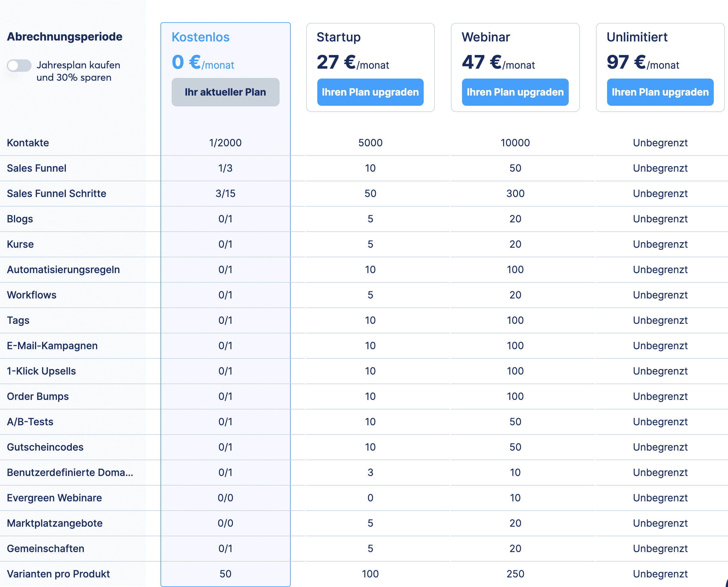Click '50' in Varianten pro Produkt row

point(225,574)
